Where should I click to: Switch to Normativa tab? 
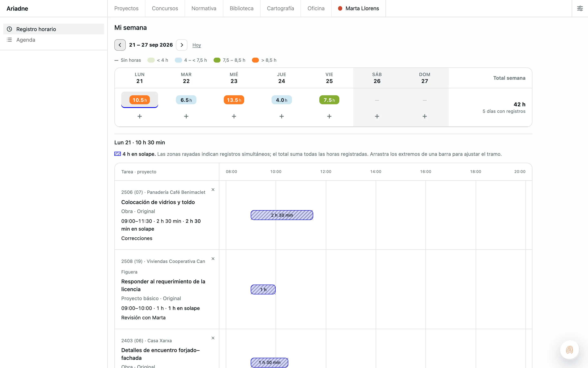[x=204, y=9]
